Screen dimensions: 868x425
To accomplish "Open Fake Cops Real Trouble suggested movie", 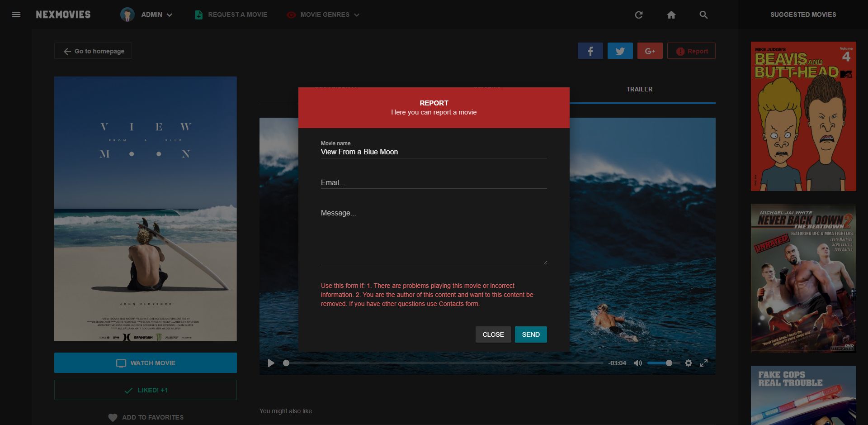I will coord(803,395).
